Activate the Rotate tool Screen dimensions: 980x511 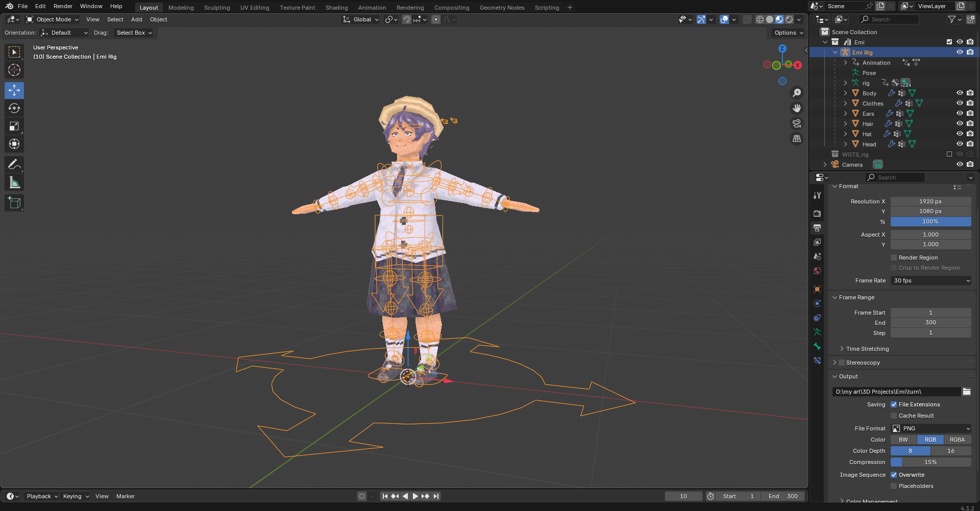tap(14, 108)
